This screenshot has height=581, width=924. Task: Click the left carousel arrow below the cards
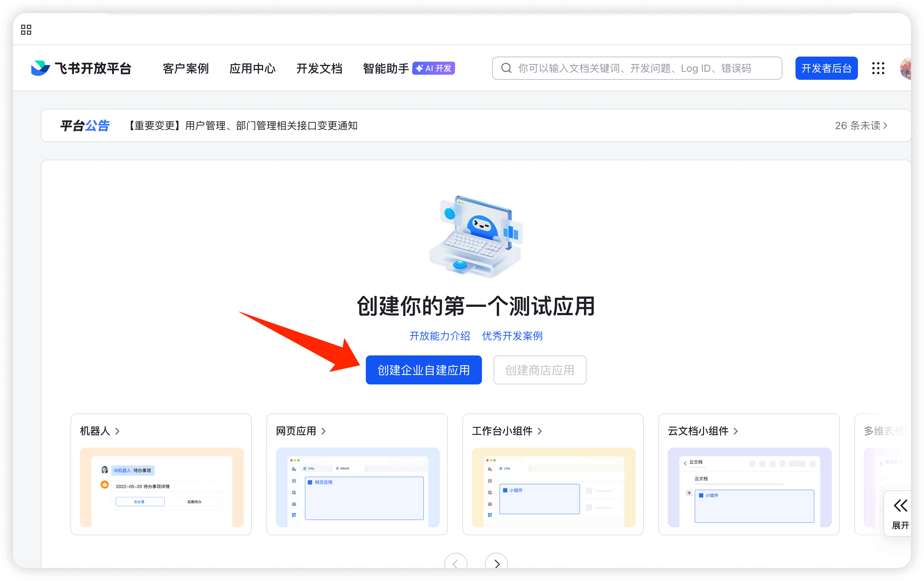point(455,564)
